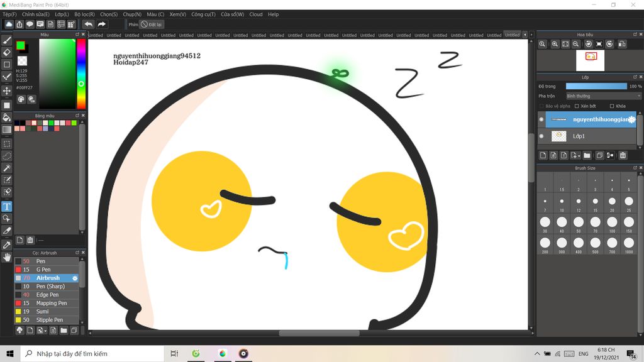The image size is (644, 362).
Task: Open Airbrush brush settings gear
Action: pos(75,278)
